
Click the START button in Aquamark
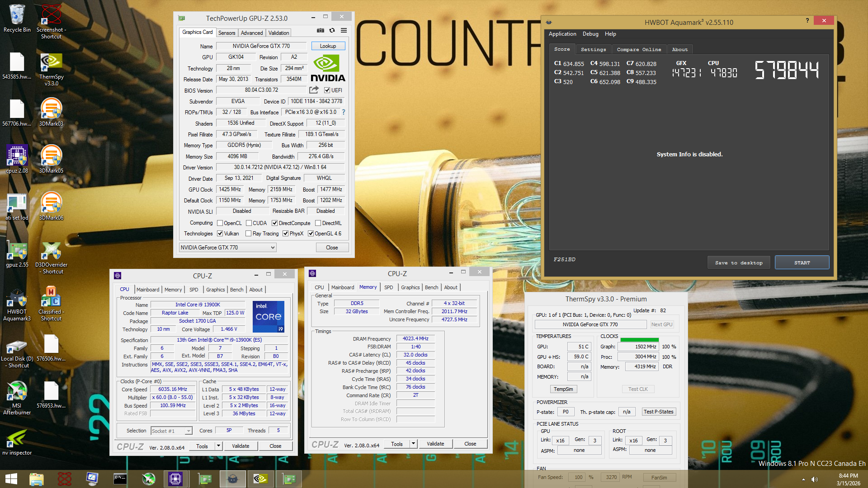(802, 263)
